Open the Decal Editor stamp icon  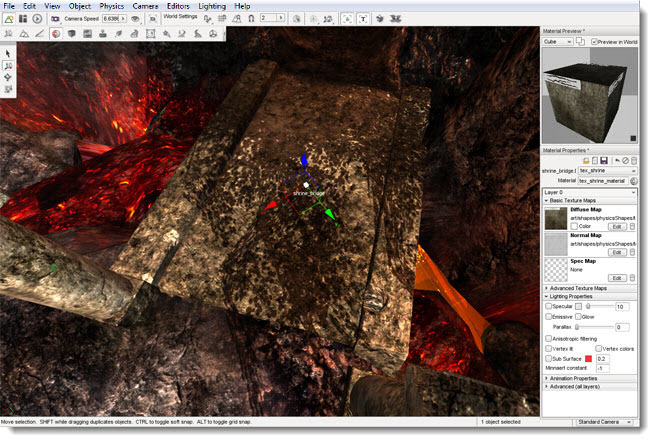pyautogui.click(x=103, y=34)
